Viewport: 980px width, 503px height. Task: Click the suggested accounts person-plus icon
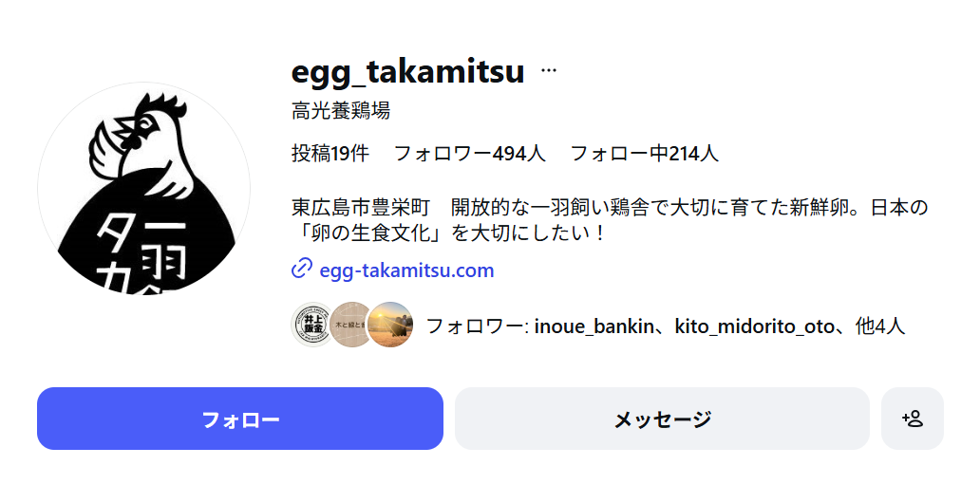(x=912, y=419)
